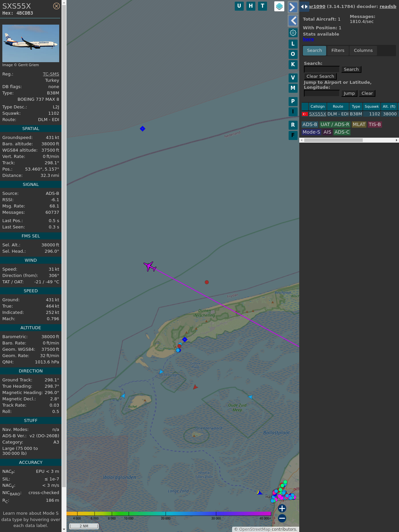
Task: Open the TC-SMS registration link
Action: click(x=51, y=74)
